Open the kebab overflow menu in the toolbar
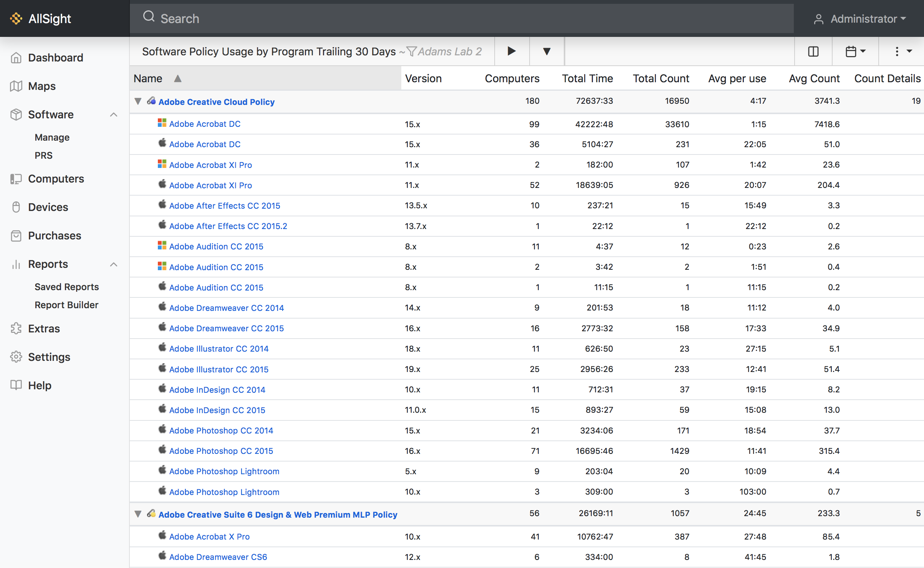Image resolution: width=924 pixels, height=568 pixels. 896,51
